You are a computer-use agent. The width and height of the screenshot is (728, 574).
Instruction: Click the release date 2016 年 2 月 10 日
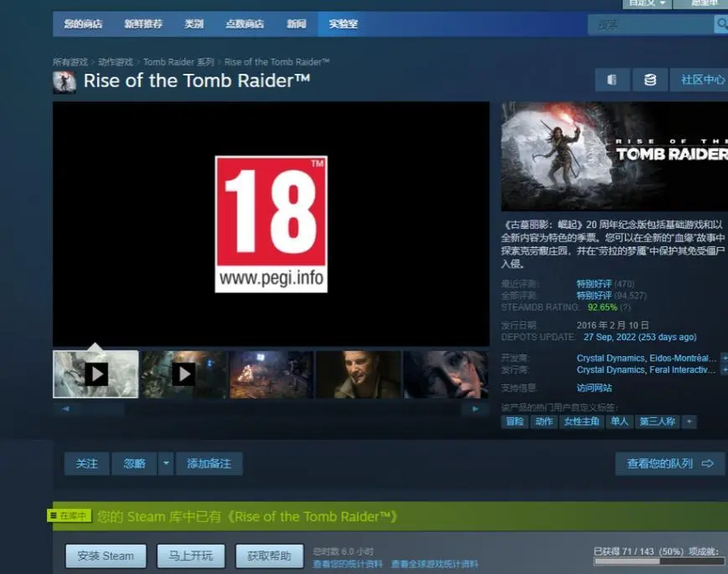(x=613, y=325)
